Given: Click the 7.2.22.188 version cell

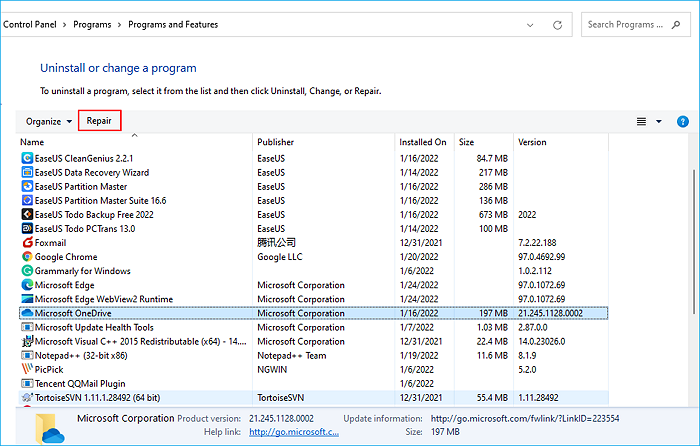Looking at the screenshot, I should point(537,243).
